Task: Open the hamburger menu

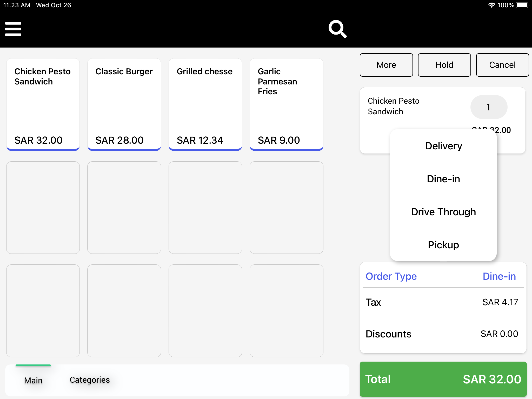Action: (x=13, y=29)
